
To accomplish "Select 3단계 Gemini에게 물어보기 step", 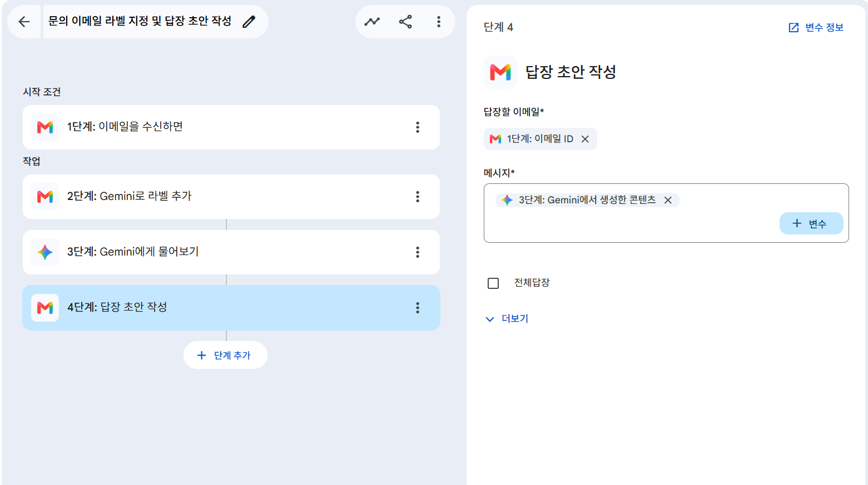I will [x=231, y=252].
